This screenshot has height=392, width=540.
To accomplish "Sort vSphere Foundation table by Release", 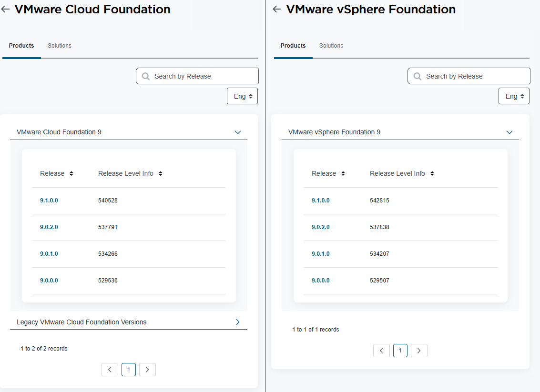I will tap(343, 173).
